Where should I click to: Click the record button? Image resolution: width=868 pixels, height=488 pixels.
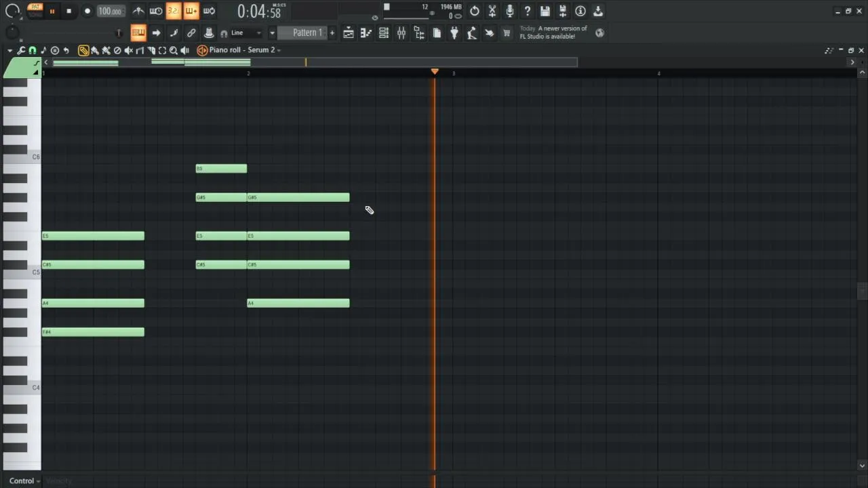tap(87, 11)
